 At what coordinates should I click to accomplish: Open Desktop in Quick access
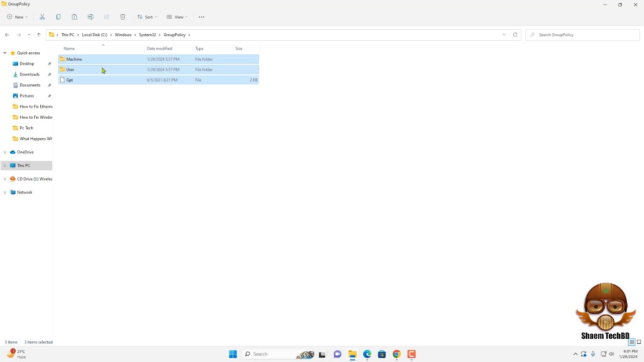pyautogui.click(x=27, y=64)
